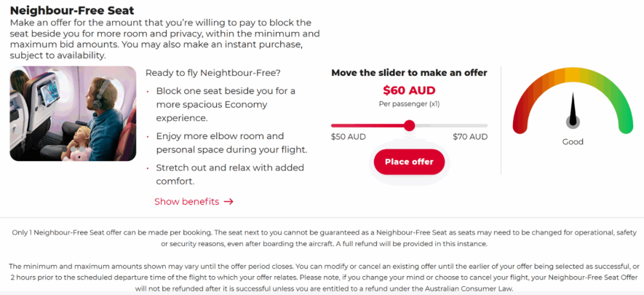This screenshot has width=644, height=295.
Task: Open the in-flight passengers photo
Action: (x=73, y=114)
